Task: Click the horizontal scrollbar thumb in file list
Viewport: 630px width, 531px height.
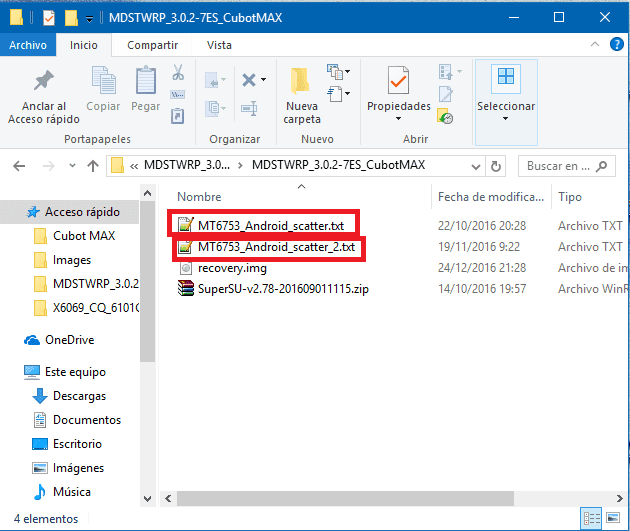Action: pos(345,498)
